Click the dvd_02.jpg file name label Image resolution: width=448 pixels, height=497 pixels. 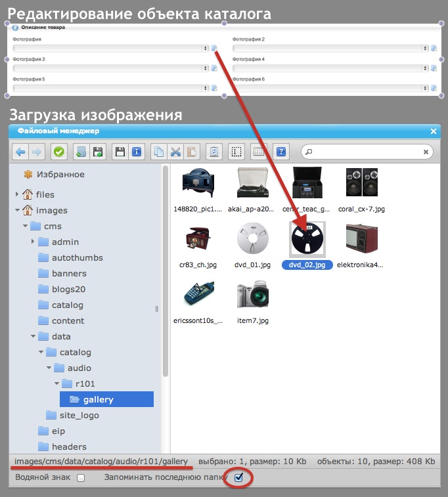pos(307,265)
